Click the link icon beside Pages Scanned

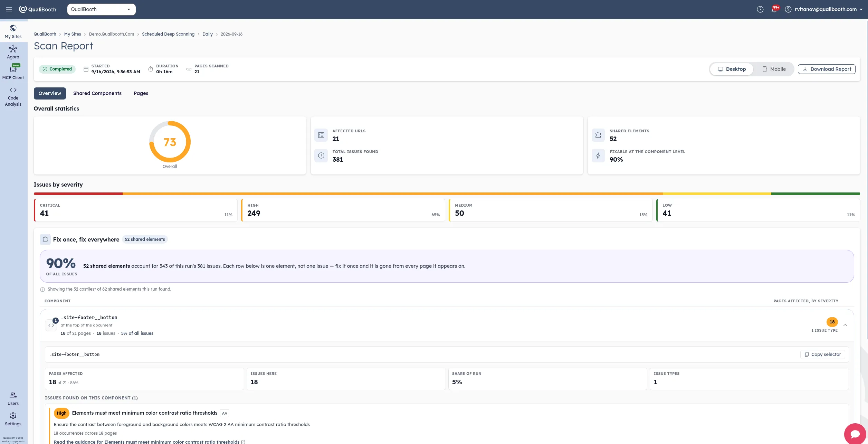tap(189, 69)
